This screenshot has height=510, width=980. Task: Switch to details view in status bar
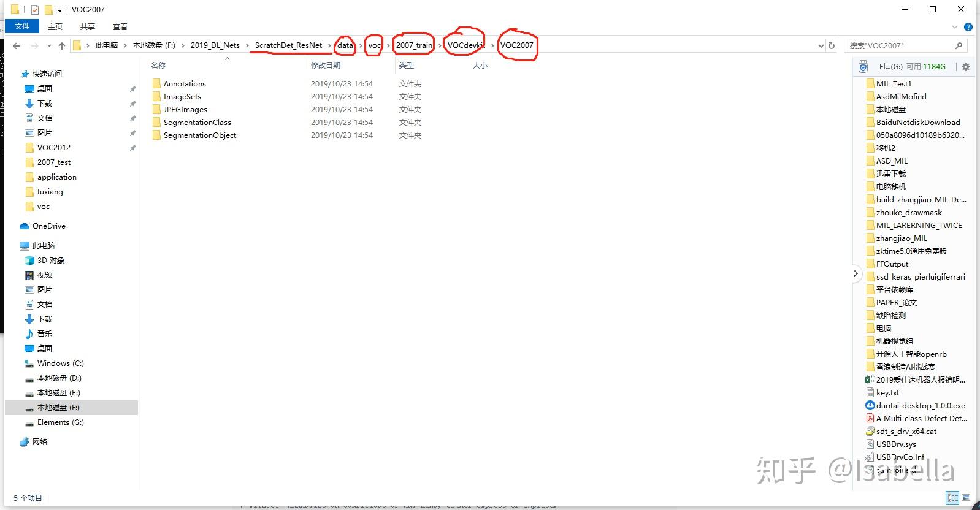[952, 498]
